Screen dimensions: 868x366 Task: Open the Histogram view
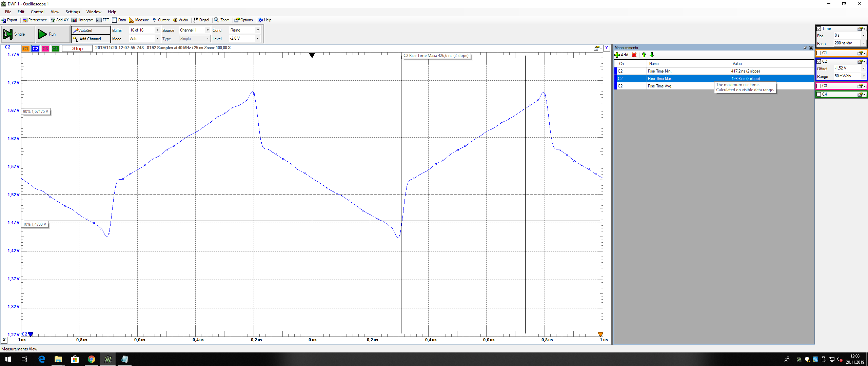click(82, 20)
